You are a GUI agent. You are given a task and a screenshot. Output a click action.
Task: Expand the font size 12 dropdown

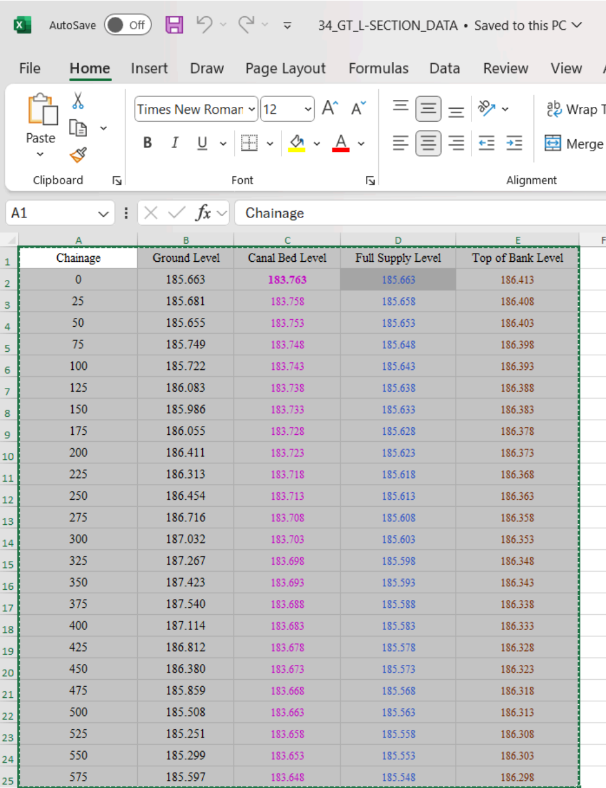[x=306, y=109]
